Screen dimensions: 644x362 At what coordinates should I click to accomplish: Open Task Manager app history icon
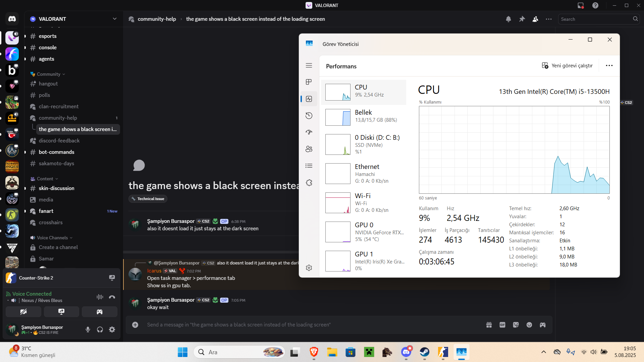coord(309,116)
